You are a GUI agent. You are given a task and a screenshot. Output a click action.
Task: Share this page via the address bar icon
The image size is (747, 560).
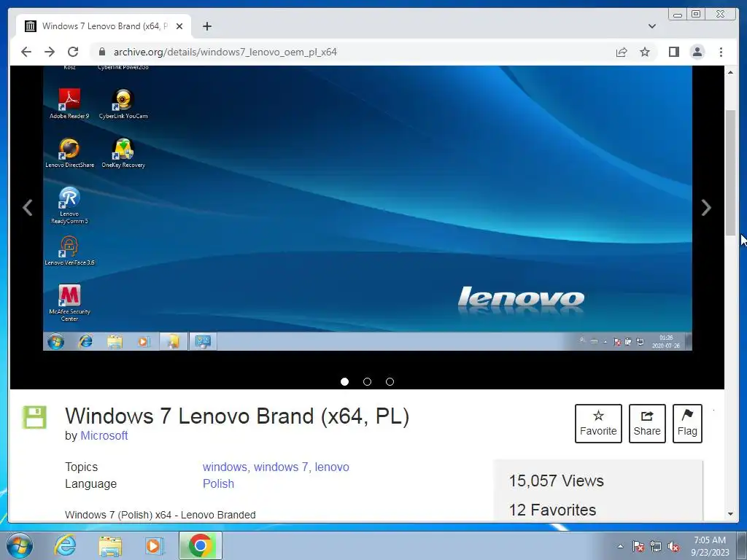coord(622,52)
